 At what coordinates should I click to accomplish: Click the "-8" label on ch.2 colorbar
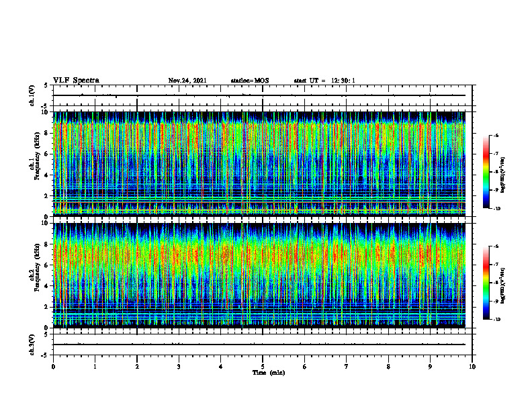pyautogui.click(x=496, y=283)
